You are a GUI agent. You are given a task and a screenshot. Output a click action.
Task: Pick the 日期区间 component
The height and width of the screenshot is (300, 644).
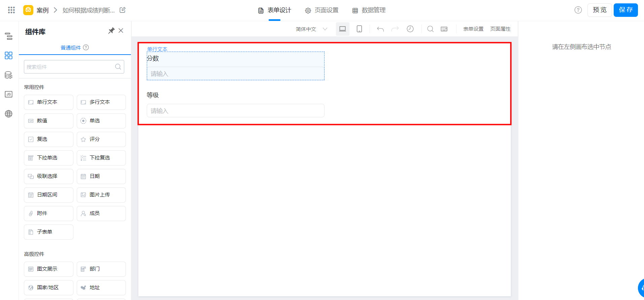[48, 195]
